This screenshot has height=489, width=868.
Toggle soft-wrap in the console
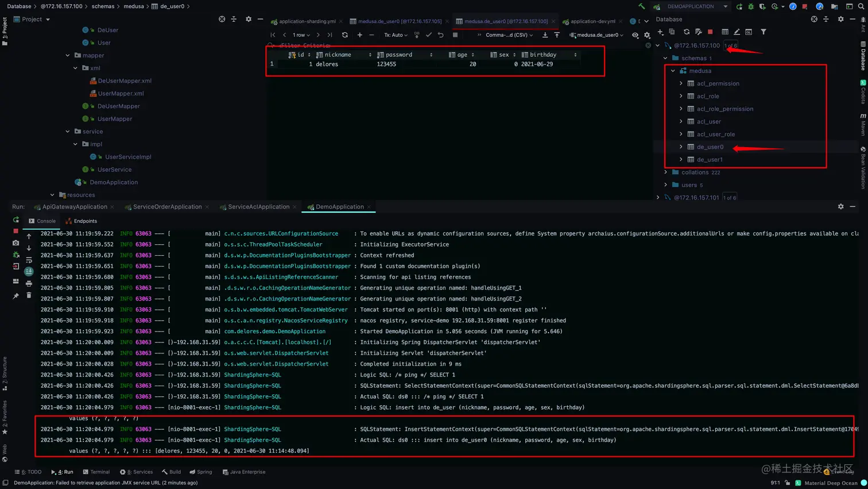pyautogui.click(x=29, y=260)
